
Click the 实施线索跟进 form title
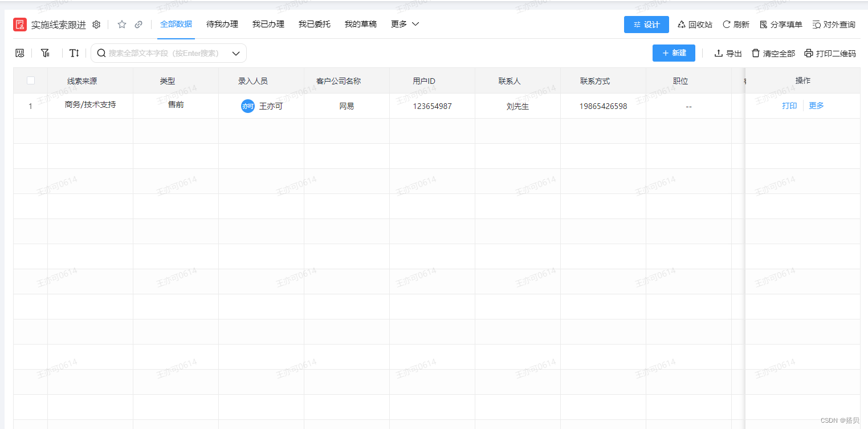[x=59, y=25]
